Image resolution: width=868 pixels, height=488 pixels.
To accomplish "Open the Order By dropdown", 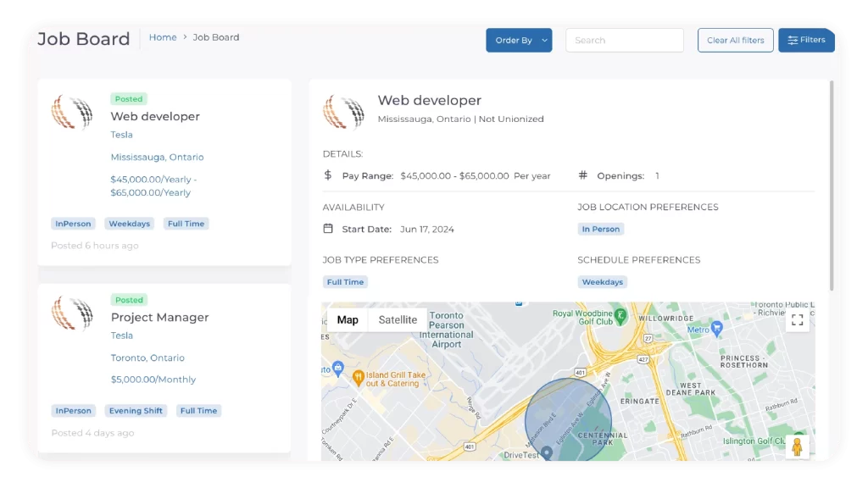I will click(513, 40).
